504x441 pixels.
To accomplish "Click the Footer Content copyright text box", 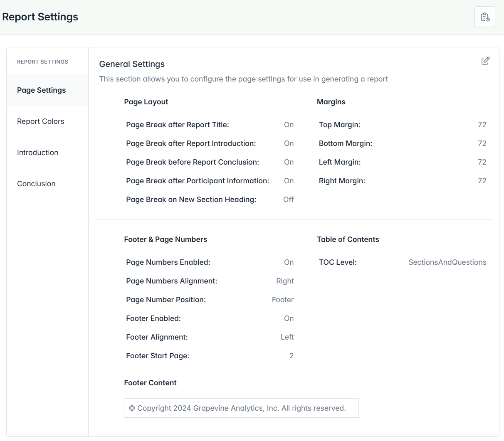I will pos(241,408).
